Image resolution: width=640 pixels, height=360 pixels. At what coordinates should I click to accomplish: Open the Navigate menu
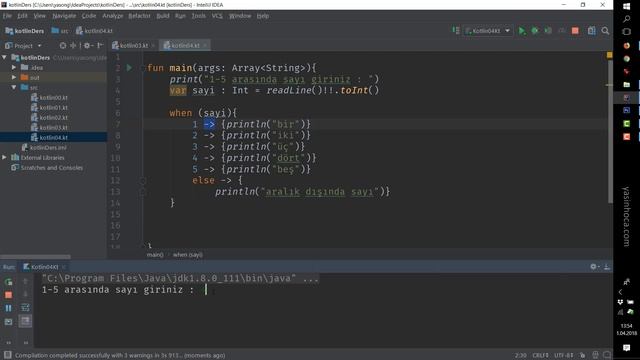pyautogui.click(x=64, y=16)
